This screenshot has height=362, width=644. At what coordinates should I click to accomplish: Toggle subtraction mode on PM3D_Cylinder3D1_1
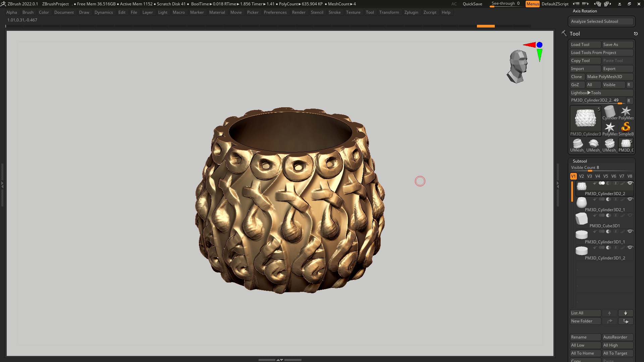[608, 232]
